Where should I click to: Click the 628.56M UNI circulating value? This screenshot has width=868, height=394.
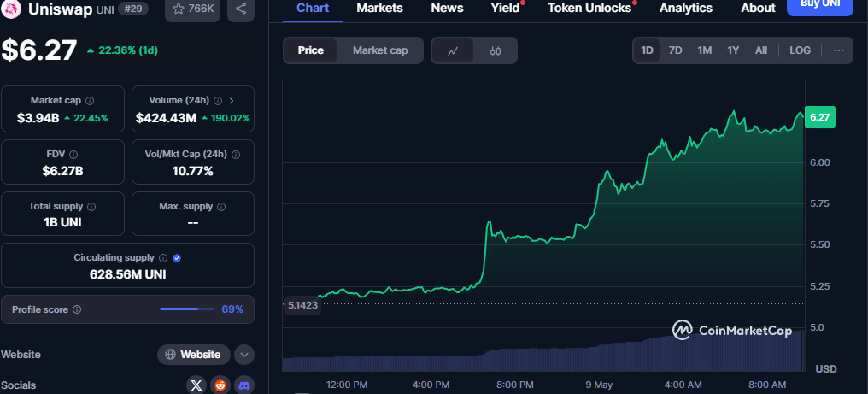tap(128, 274)
